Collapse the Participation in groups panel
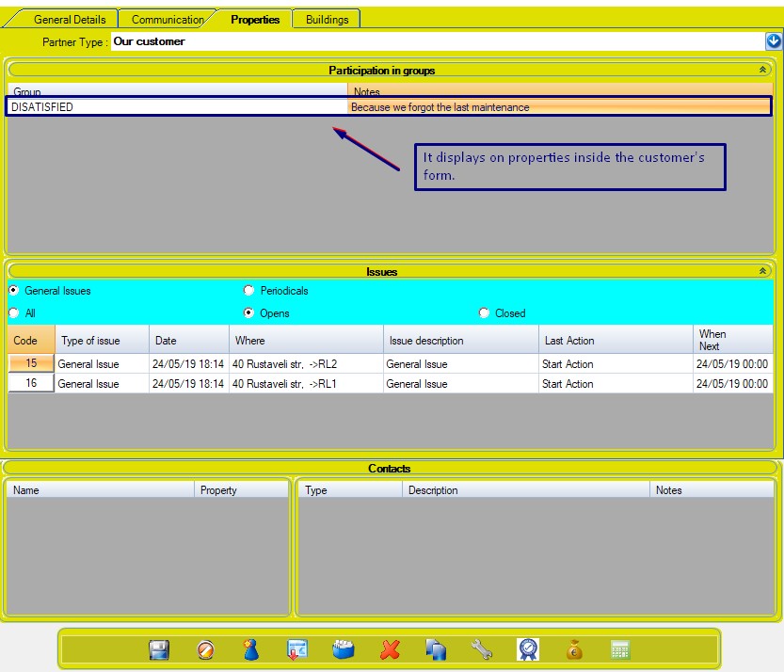Screen dimensions: 784x672 762,70
